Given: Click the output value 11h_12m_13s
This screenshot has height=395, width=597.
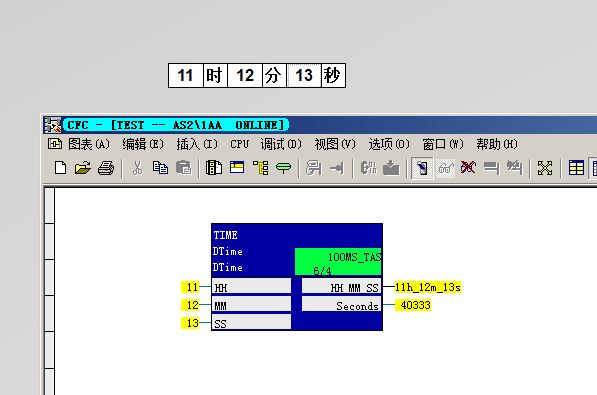Looking at the screenshot, I should coord(428,287).
